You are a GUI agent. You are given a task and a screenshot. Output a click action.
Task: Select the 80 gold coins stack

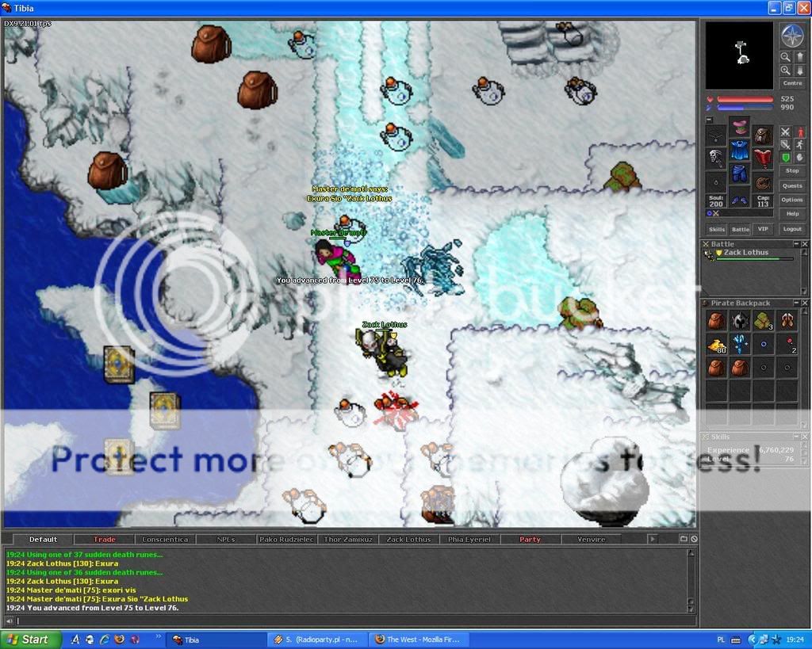click(716, 345)
